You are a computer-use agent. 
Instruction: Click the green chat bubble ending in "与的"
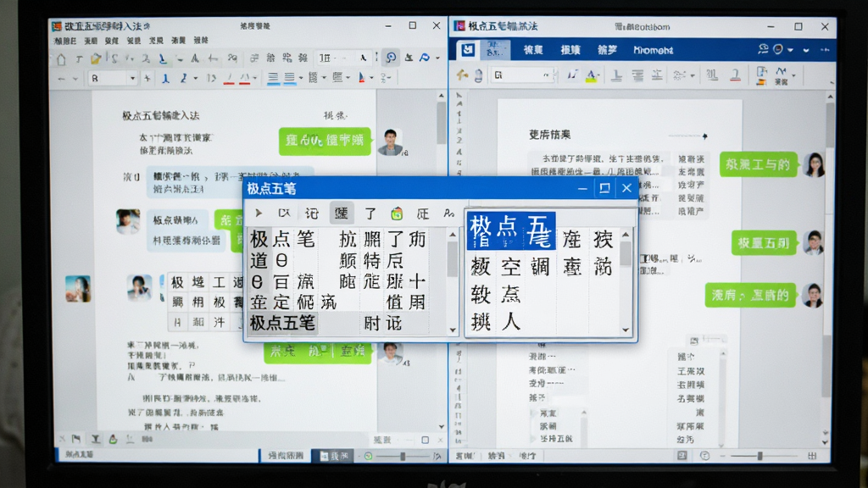pyautogui.click(x=758, y=165)
